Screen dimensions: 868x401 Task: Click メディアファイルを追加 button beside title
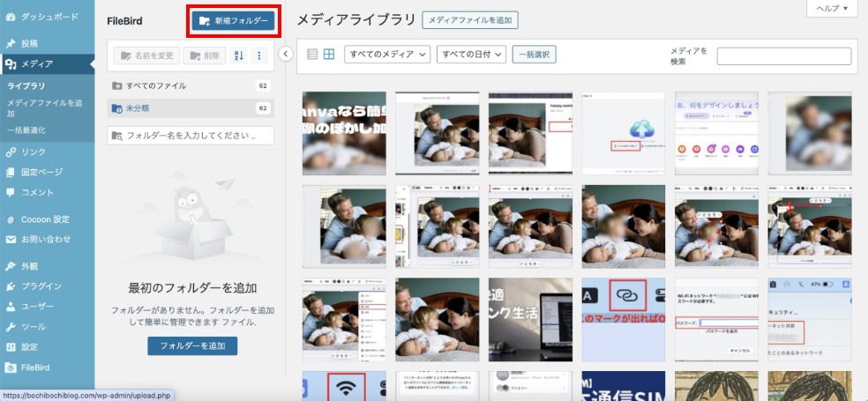[470, 20]
